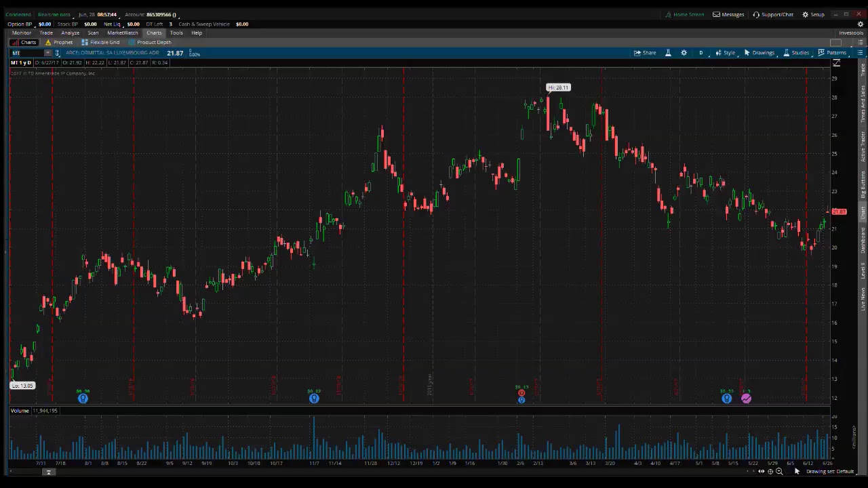This screenshot has width=868, height=488.
Task: Open the Chart side tab
Action: [x=863, y=213]
